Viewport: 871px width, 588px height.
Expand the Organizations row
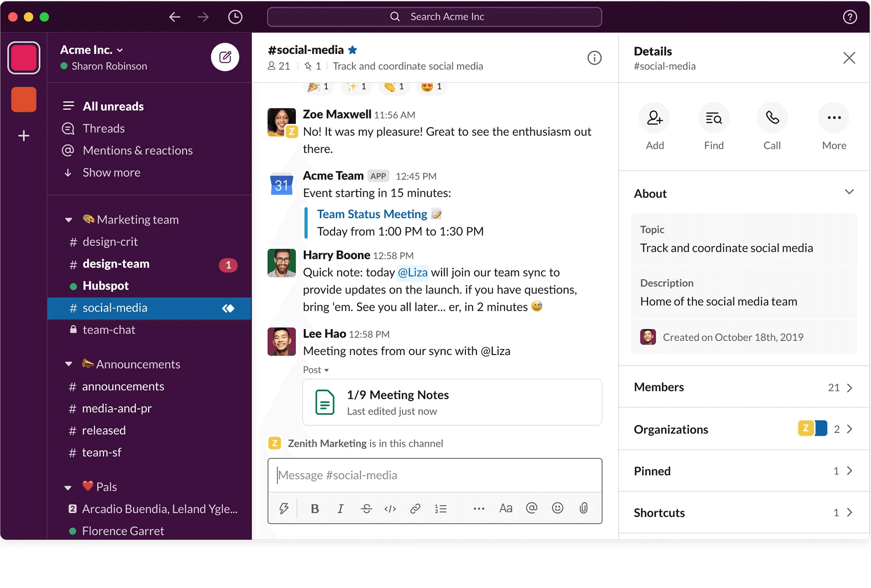click(x=744, y=429)
